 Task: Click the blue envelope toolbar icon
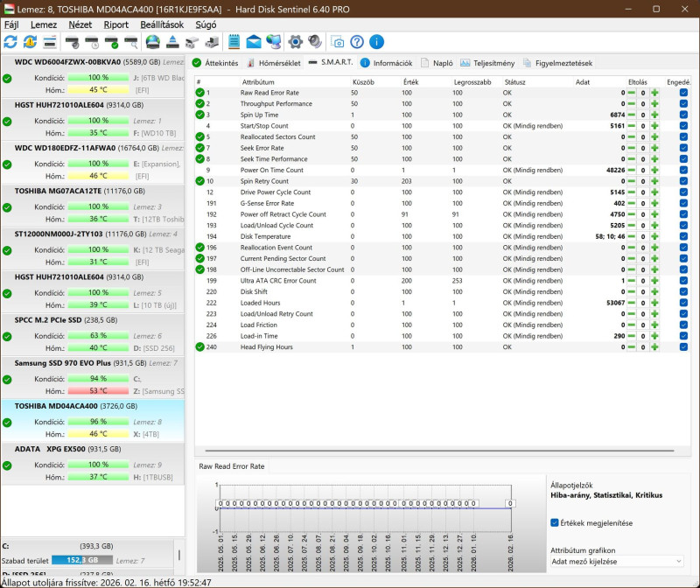[254, 42]
